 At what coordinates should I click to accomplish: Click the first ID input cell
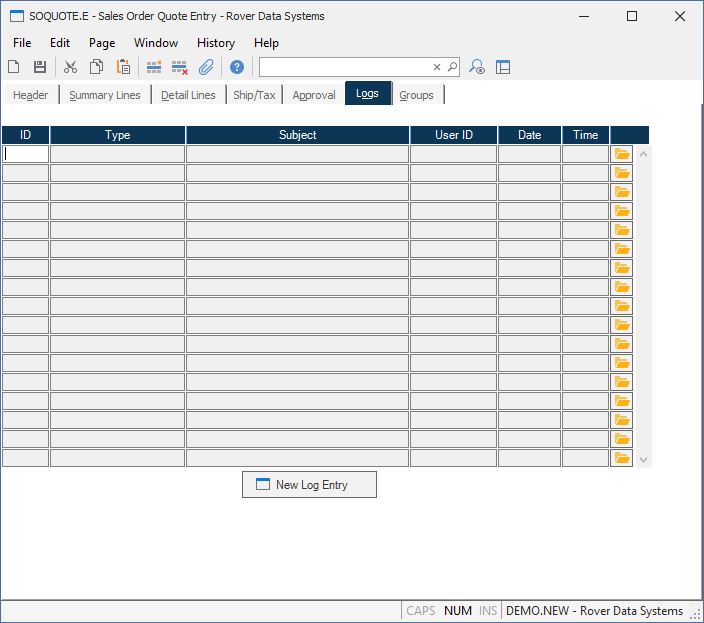(26, 154)
